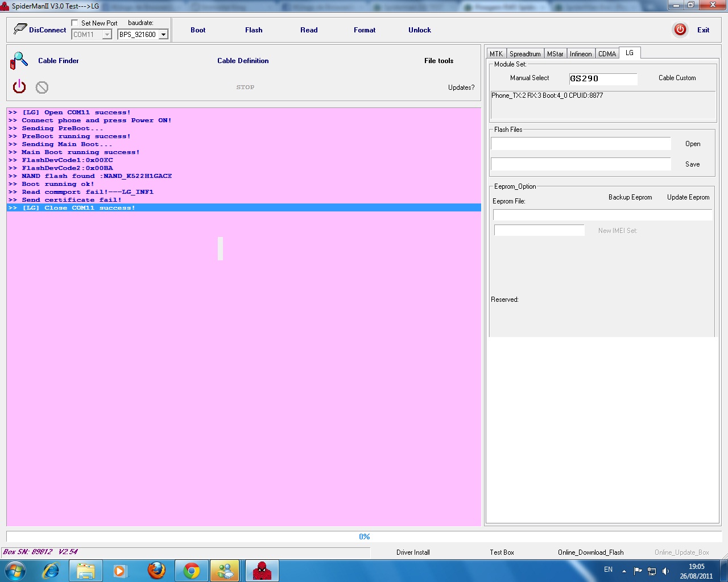Show hidden tray icons arrow
728x582 pixels.
pyautogui.click(x=624, y=571)
